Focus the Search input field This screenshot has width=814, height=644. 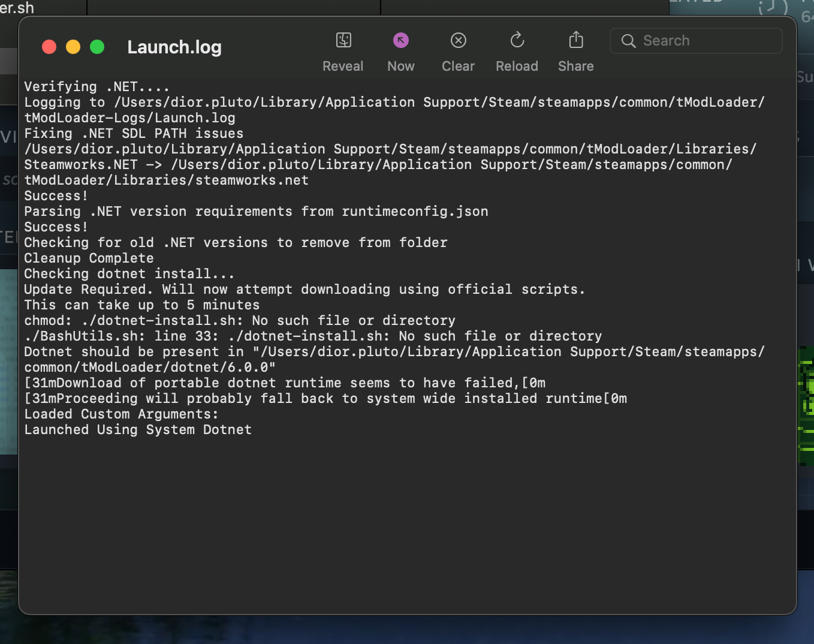696,41
